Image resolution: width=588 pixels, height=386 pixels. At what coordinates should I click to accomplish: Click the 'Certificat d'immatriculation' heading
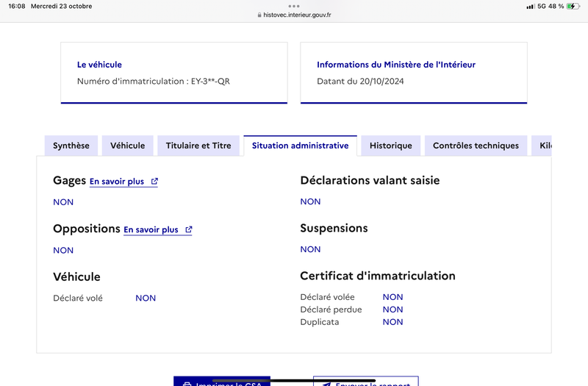click(x=378, y=276)
